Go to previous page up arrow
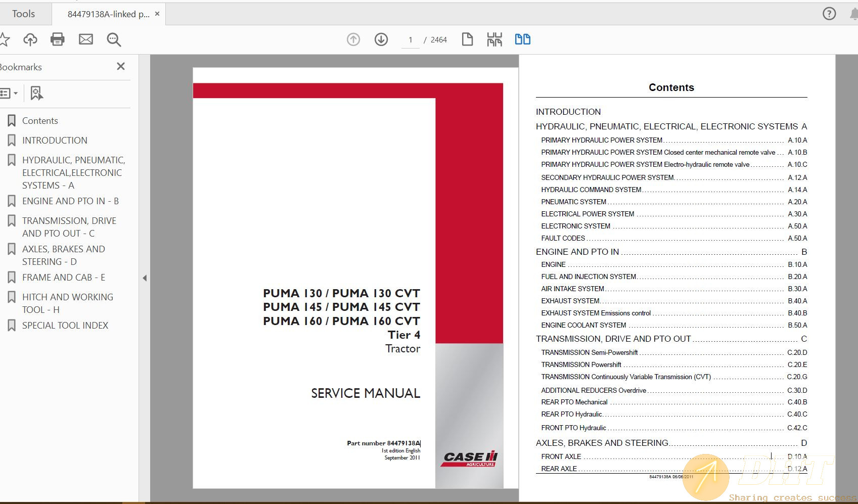Viewport: 858px width, 504px height. [x=353, y=39]
